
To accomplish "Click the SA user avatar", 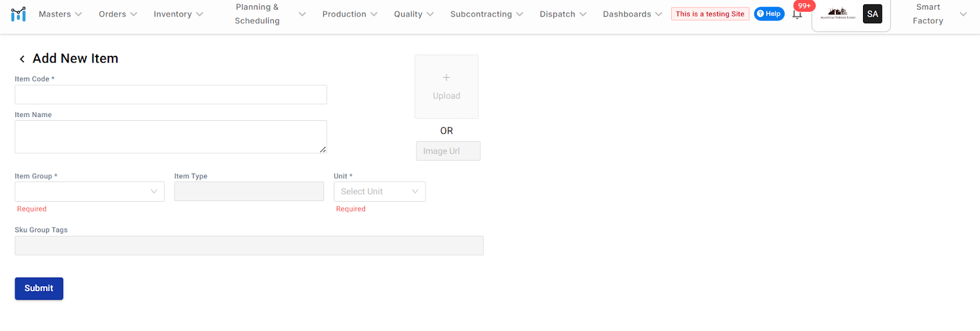I will coord(872,14).
